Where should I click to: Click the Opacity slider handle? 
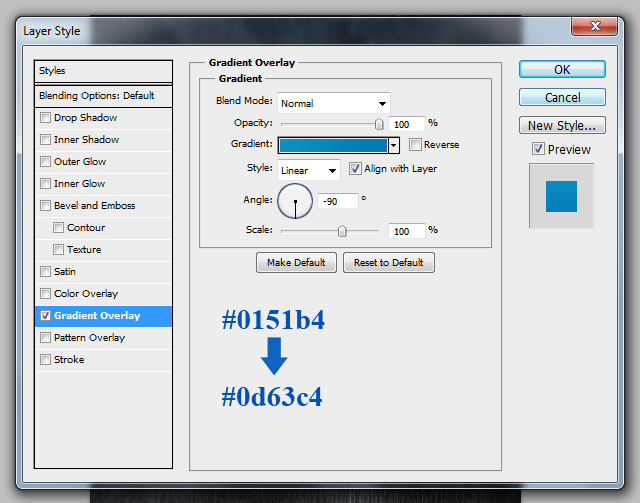point(379,124)
